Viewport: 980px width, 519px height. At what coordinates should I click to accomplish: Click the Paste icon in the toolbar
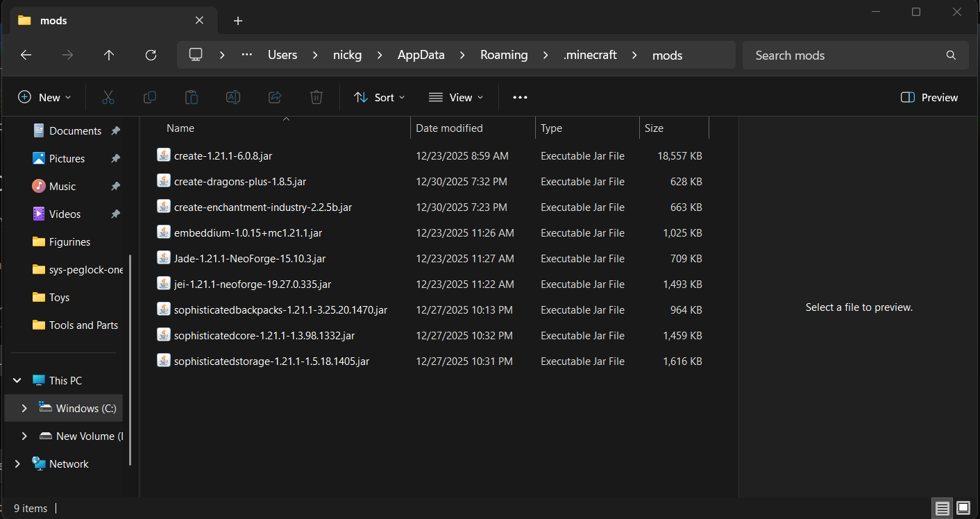point(192,97)
